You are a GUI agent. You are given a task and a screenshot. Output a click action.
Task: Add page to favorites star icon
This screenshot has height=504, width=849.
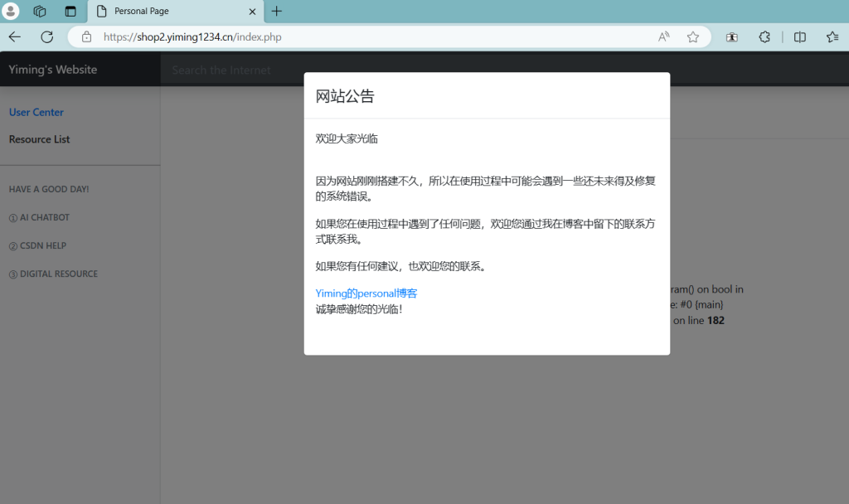[x=692, y=36]
